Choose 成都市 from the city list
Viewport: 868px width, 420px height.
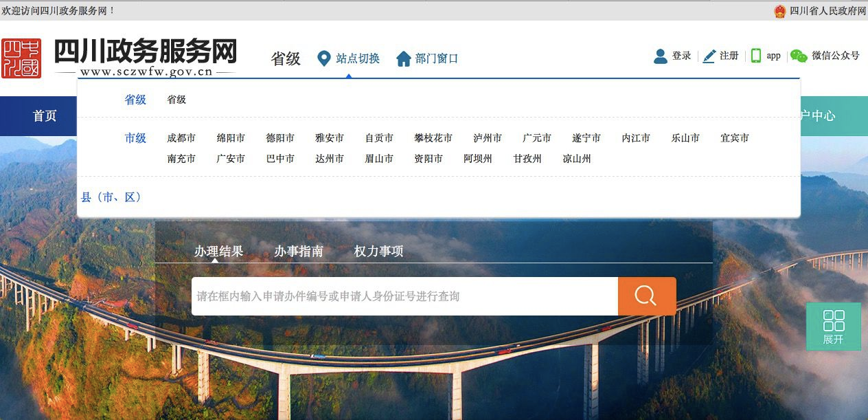tap(181, 138)
